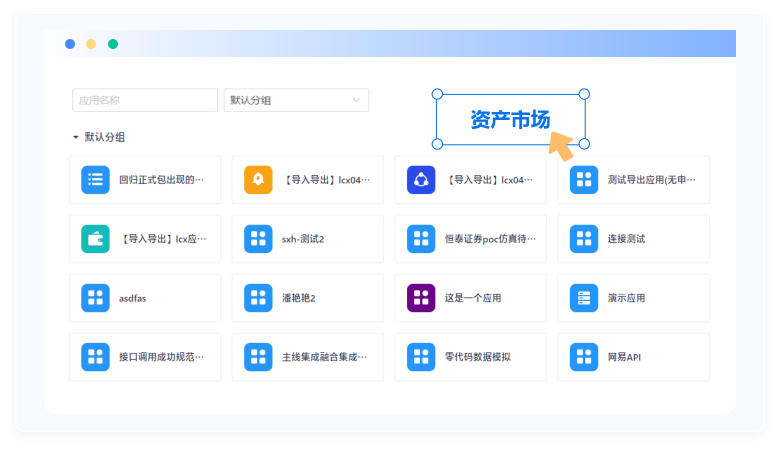Screen dimensions: 780x450
Task: Click the grid icon beside 网易API
Action: point(584,356)
